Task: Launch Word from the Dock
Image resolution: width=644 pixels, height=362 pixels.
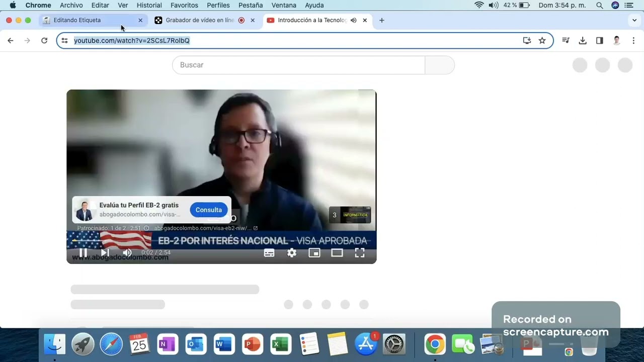Action: 224,344
